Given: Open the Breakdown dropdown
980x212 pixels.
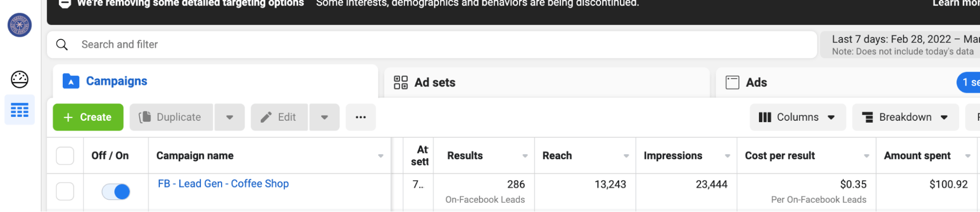Looking at the screenshot, I should click(x=905, y=117).
